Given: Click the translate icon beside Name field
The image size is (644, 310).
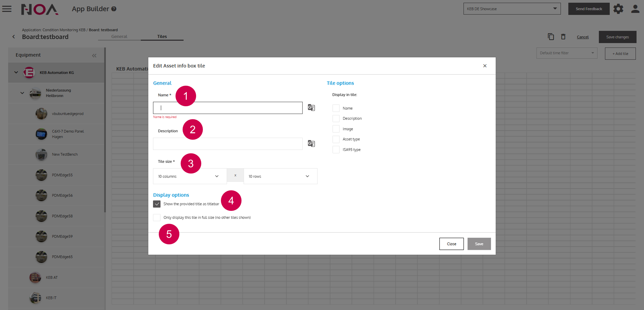Looking at the screenshot, I should [311, 108].
